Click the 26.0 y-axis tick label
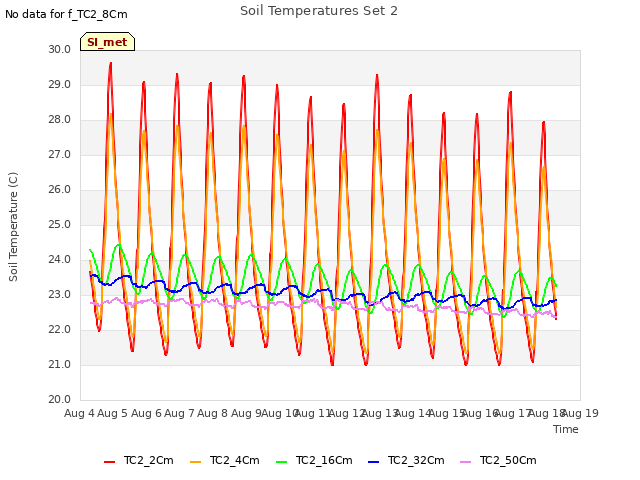This screenshot has height=480, width=640. [x=60, y=189]
